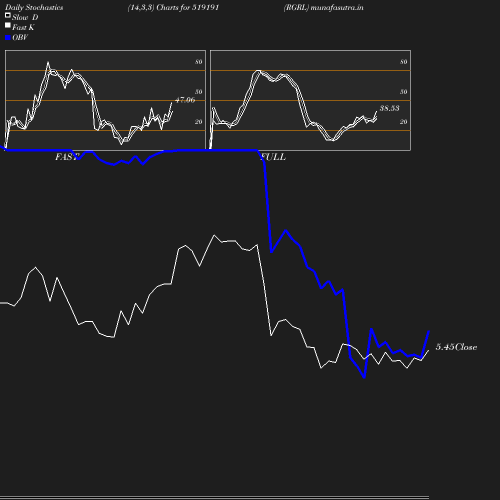Click the 80 level label in FAST chart

199,62
